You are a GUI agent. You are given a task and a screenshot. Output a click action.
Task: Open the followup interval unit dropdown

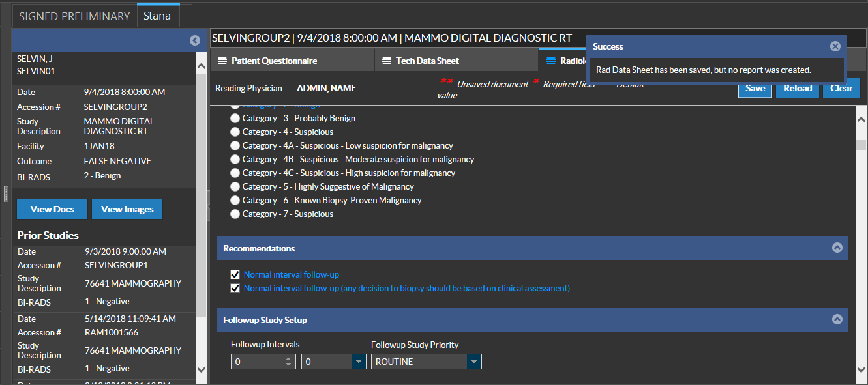[359, 362]
